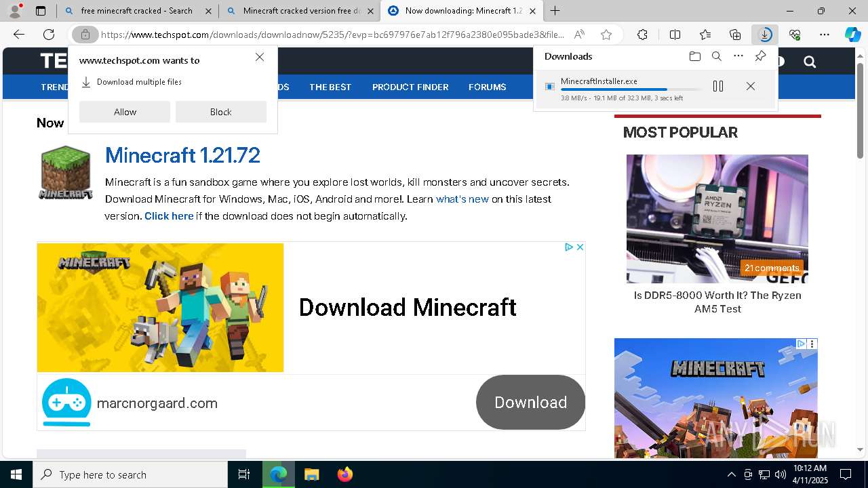The height and width of the screenshot is (488, 868).
Task: Allow techspot.com to download multiple files
Action: pos(125,112)
